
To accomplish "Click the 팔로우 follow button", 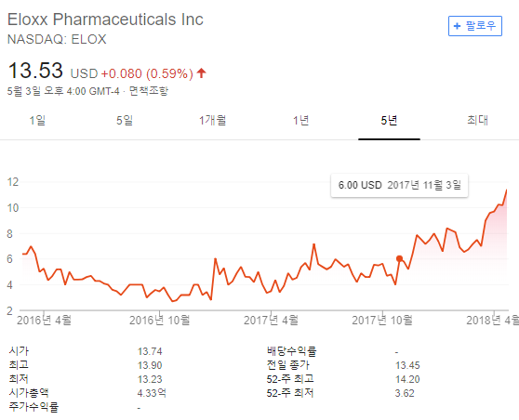I will pos(475,26).
